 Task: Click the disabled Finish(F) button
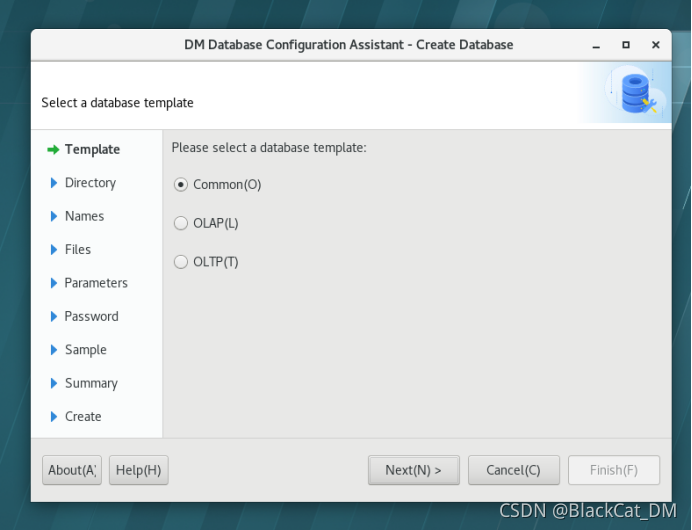[614, 470]
